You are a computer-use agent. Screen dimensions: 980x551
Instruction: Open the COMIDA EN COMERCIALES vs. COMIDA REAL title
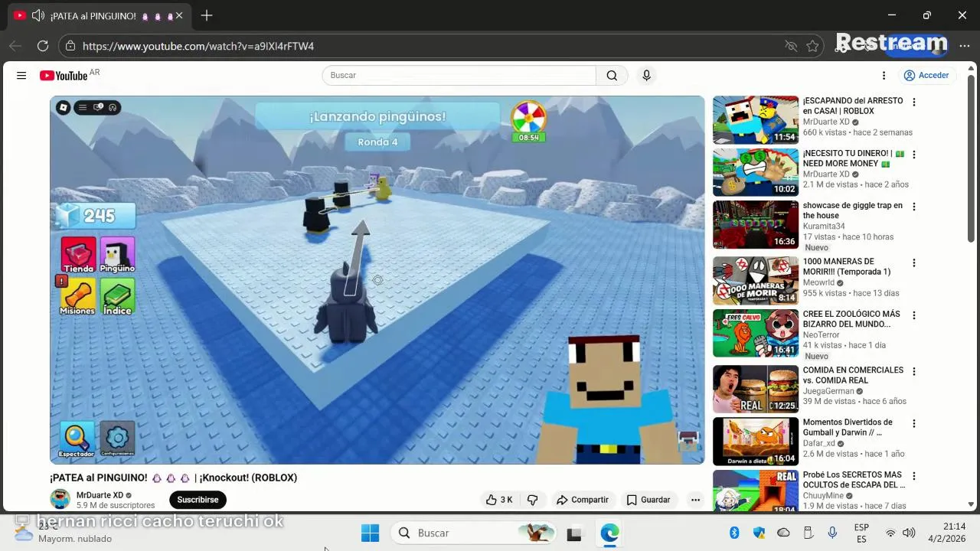(x=853, y=375)
